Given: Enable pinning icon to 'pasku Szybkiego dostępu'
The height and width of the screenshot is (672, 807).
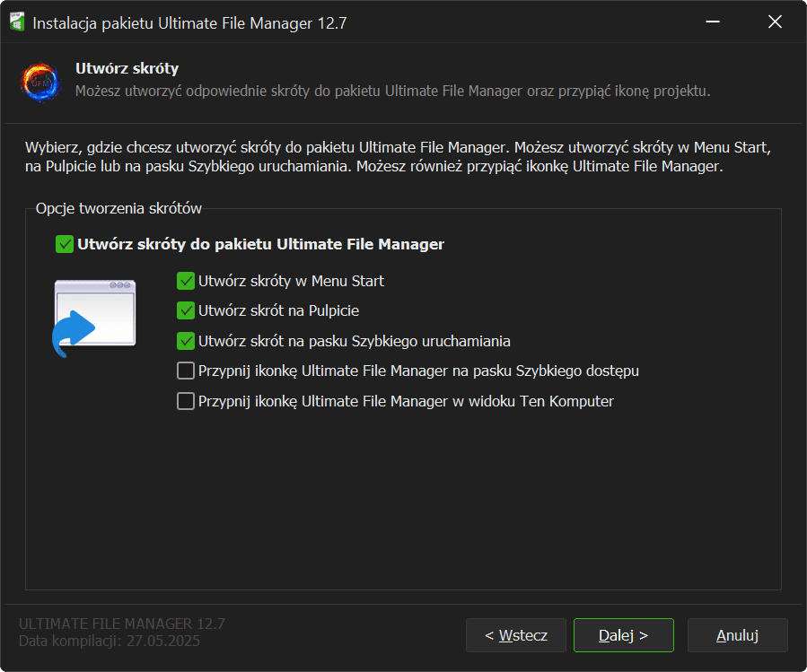Looking at the screenshot, I should click(x=186, y=371).
